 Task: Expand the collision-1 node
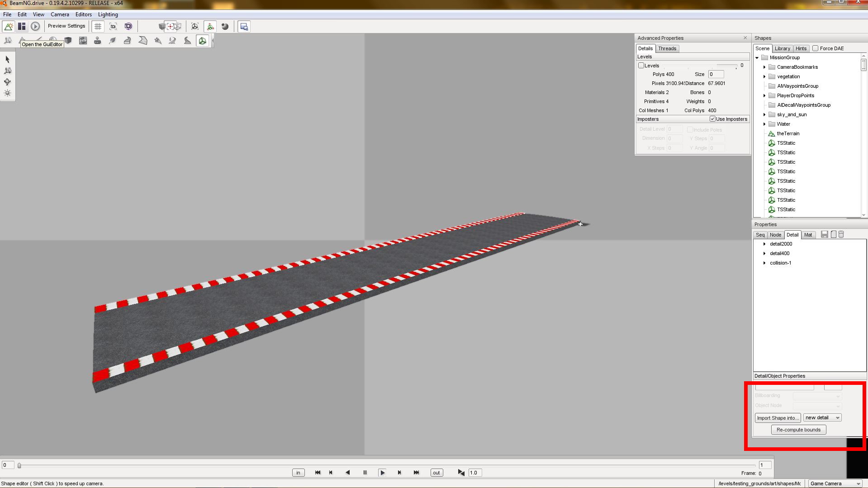point(764,263)
